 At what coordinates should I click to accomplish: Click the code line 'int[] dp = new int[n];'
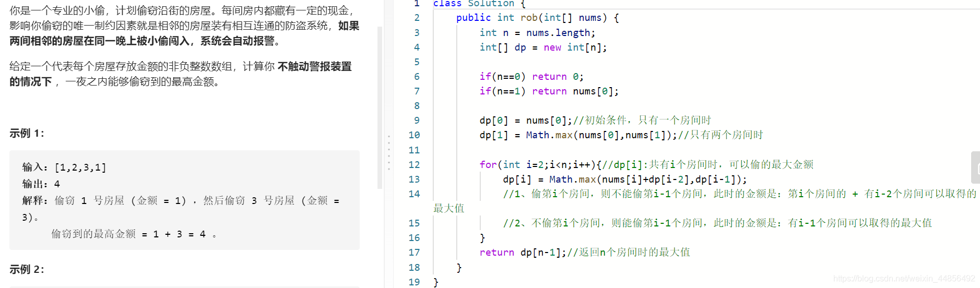click(544, 47)
